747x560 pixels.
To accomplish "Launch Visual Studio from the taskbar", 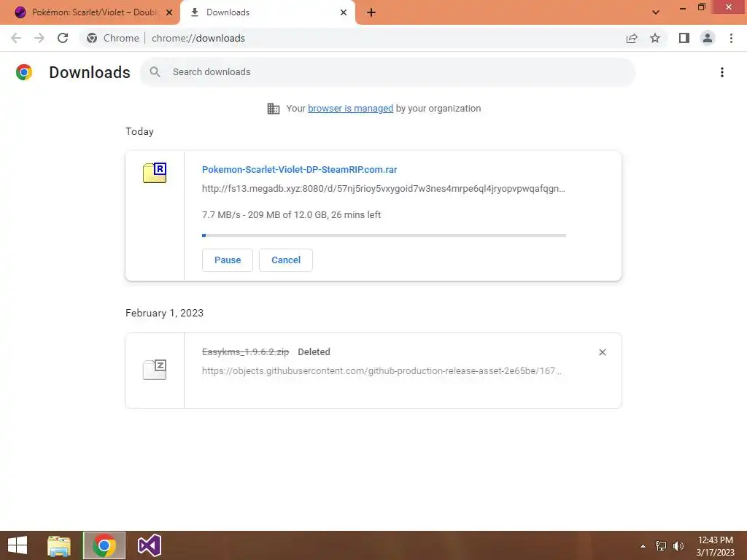I will pos(149,545).
